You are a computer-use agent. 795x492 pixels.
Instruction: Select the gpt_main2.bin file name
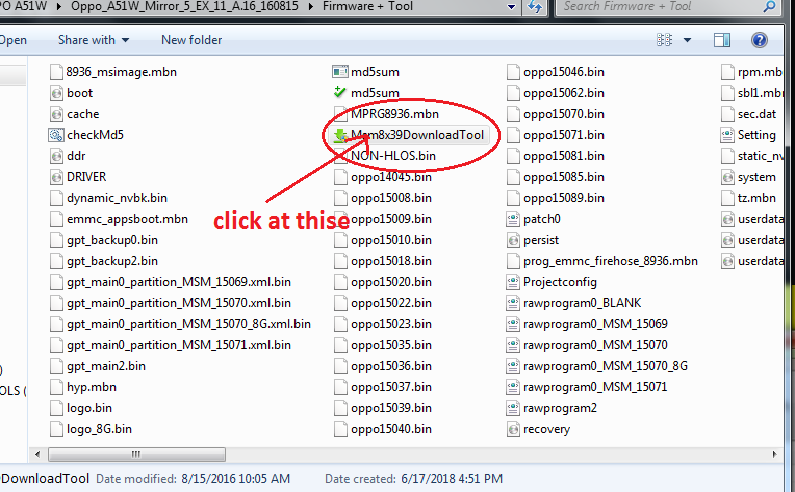(106, 366)
